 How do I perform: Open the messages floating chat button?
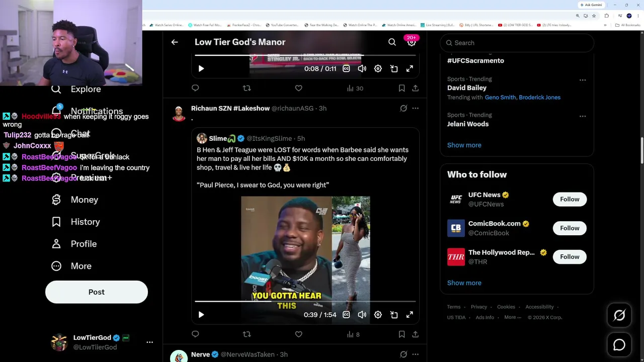(x=619, y=345)
